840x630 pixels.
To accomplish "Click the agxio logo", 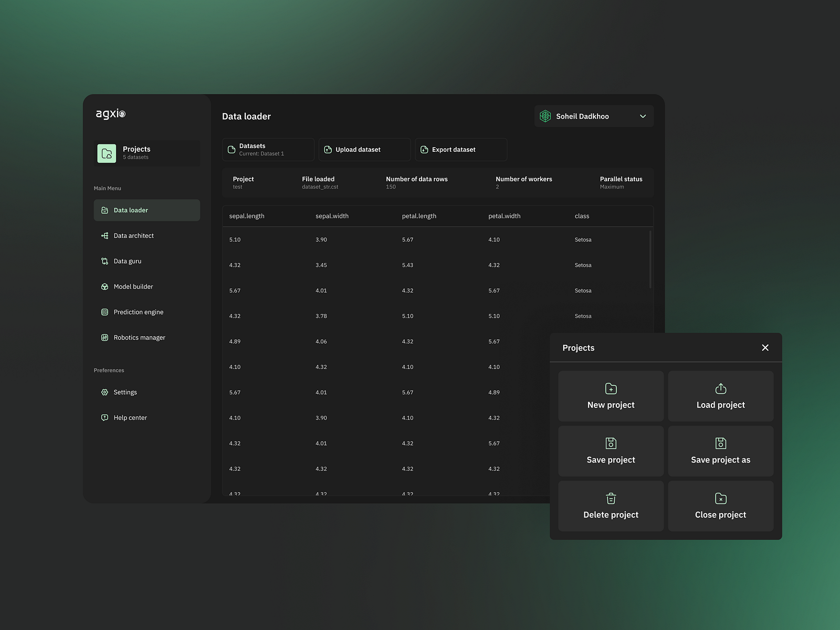I will point(110,113).
